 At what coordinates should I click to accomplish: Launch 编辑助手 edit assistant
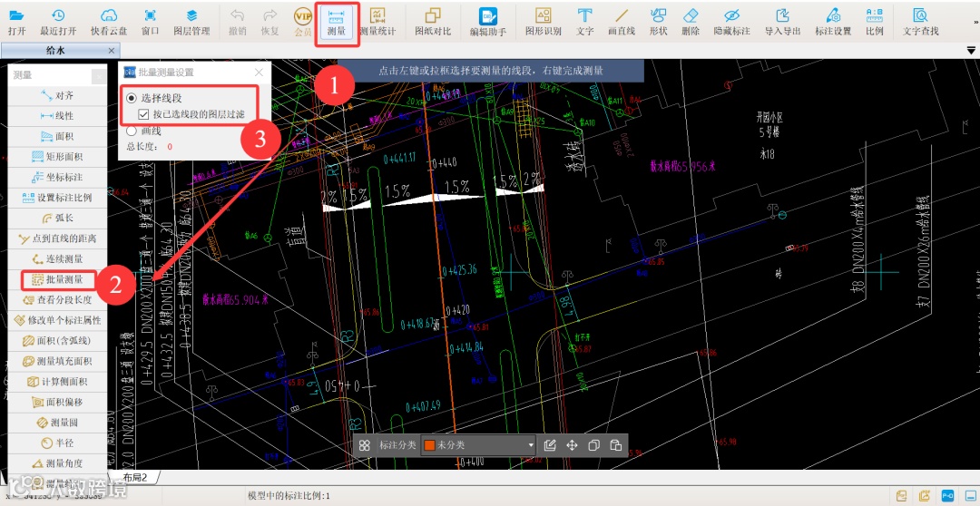[488, 22]
